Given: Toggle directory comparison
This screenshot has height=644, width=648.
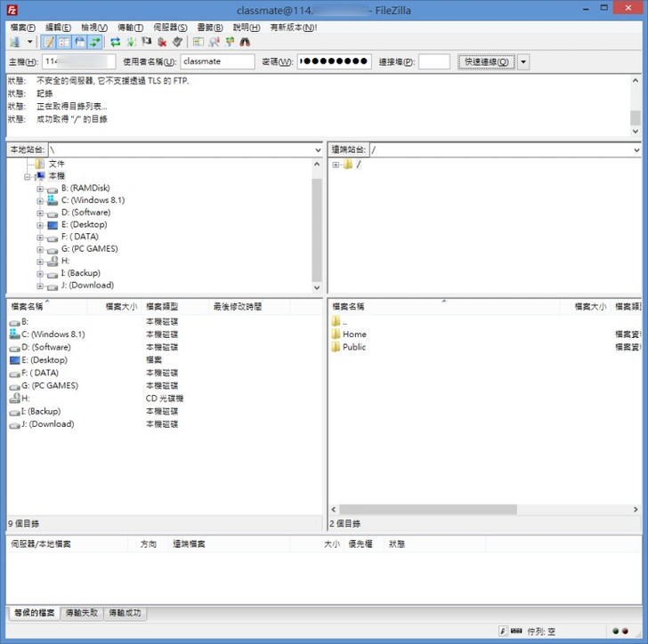Looking at the screenshot, I should (x=214, y=42).
